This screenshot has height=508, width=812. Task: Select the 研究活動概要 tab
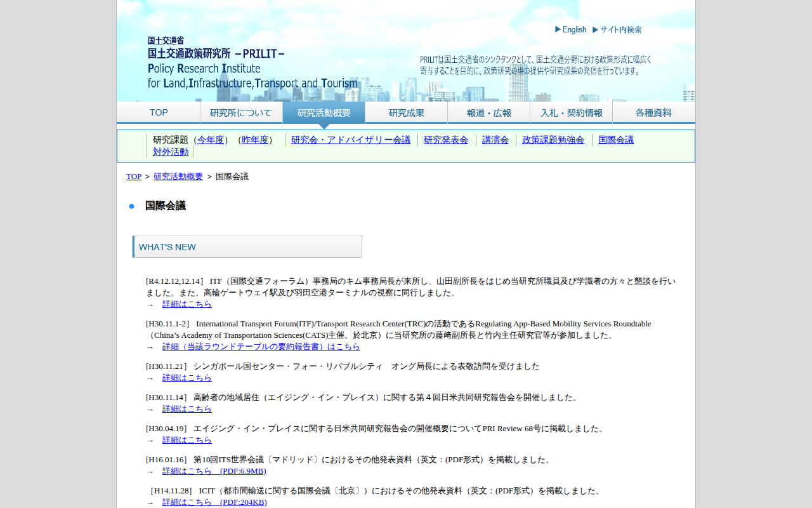tap(324, 112)
